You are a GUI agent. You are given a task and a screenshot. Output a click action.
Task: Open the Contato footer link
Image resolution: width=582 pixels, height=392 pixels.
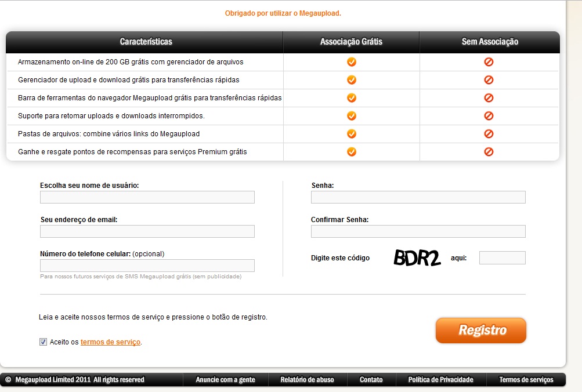coord(371,380)
